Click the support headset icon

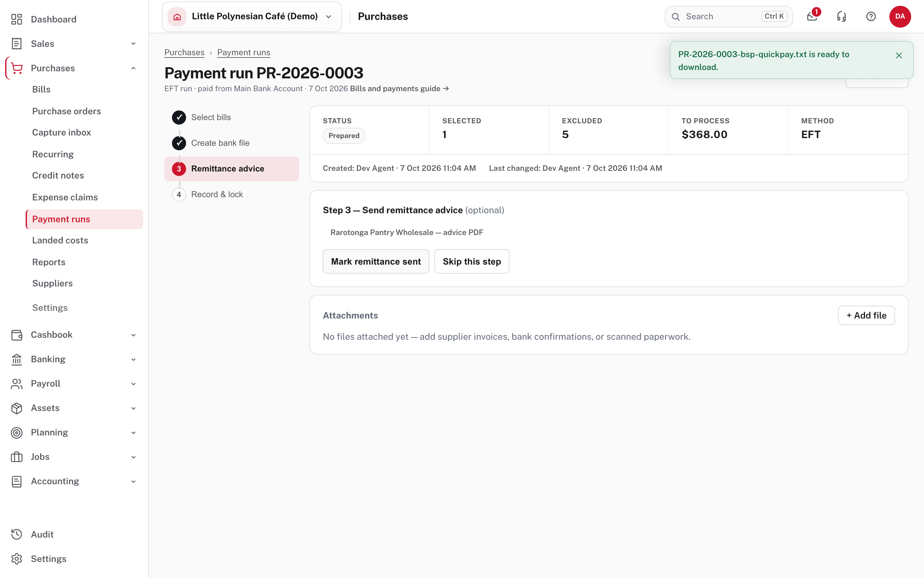click(842, 16)
